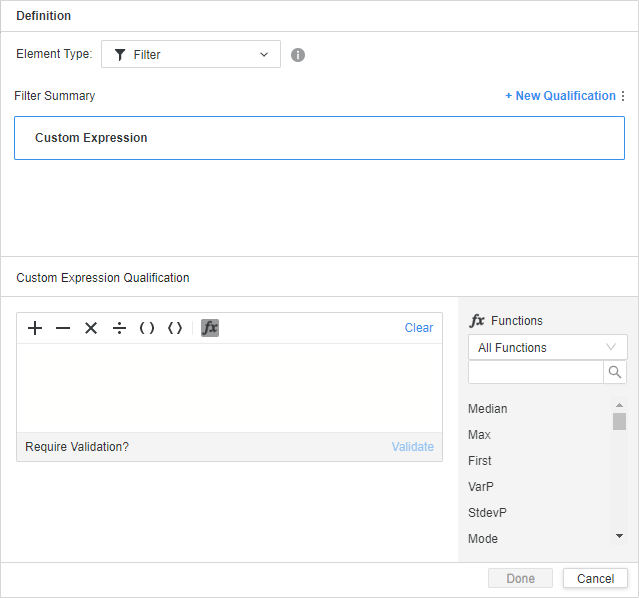Open the Filter Summary more options menu
639x598 pixels.
click(x=623, y=96)
